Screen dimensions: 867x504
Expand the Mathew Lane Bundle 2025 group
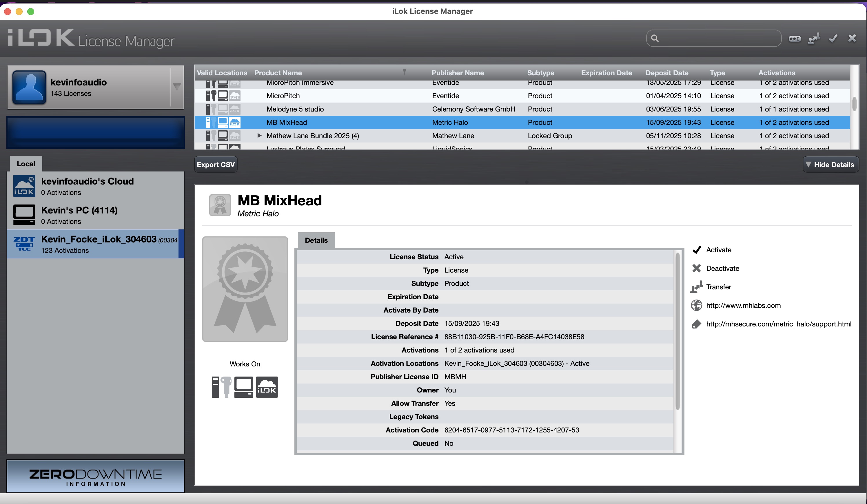(259, 136)
